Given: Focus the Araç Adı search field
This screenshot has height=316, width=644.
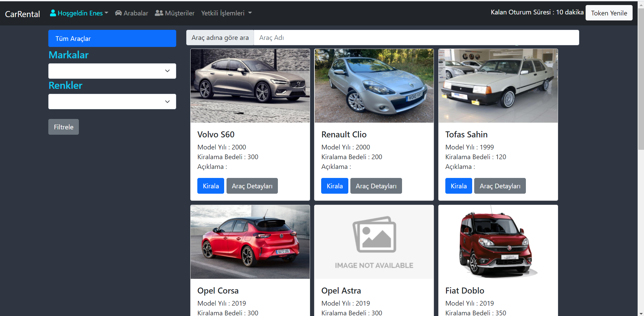Looking at the screenshot, I should coord(416,38).
